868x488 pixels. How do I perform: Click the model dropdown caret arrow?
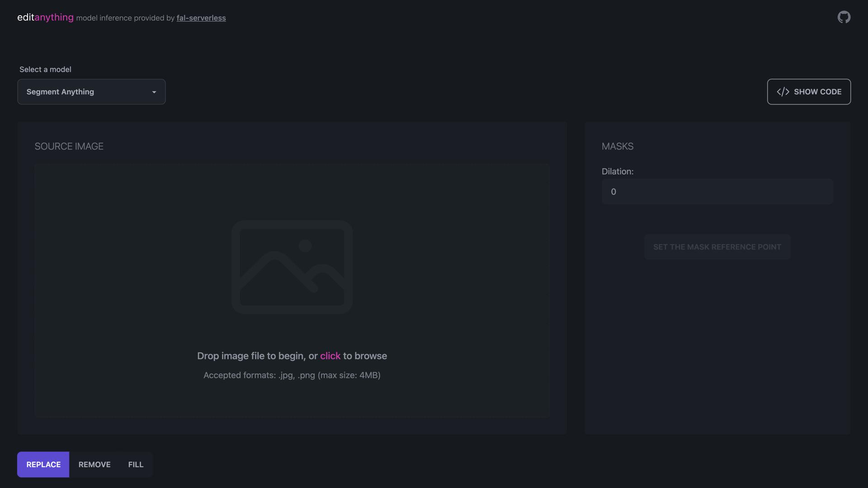click(x=154, y=92)
